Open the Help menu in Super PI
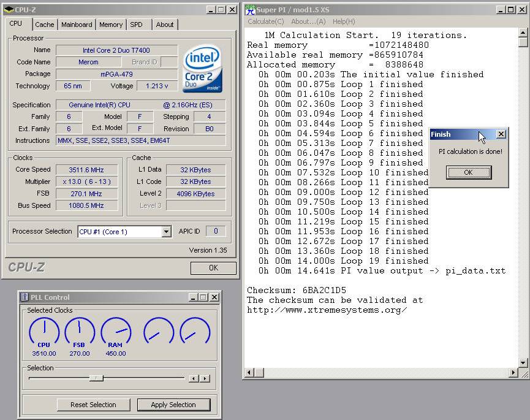Viewport: 530px width, 420px height. pyautogui.click(x=343, y=21)
